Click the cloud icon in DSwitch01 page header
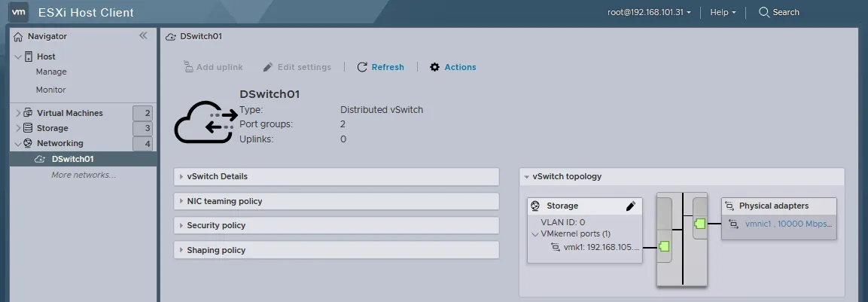The image size is (868, 302). point(171,37)
